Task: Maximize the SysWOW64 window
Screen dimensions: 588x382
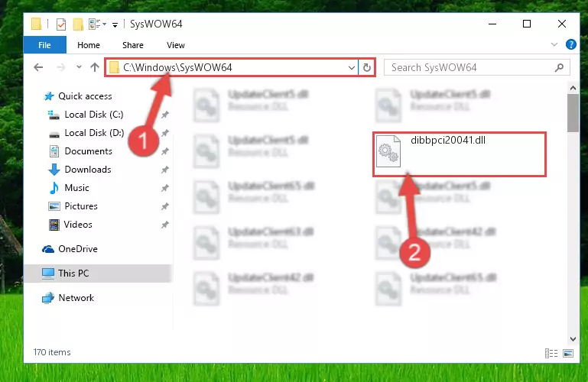Action: (527, 24)
